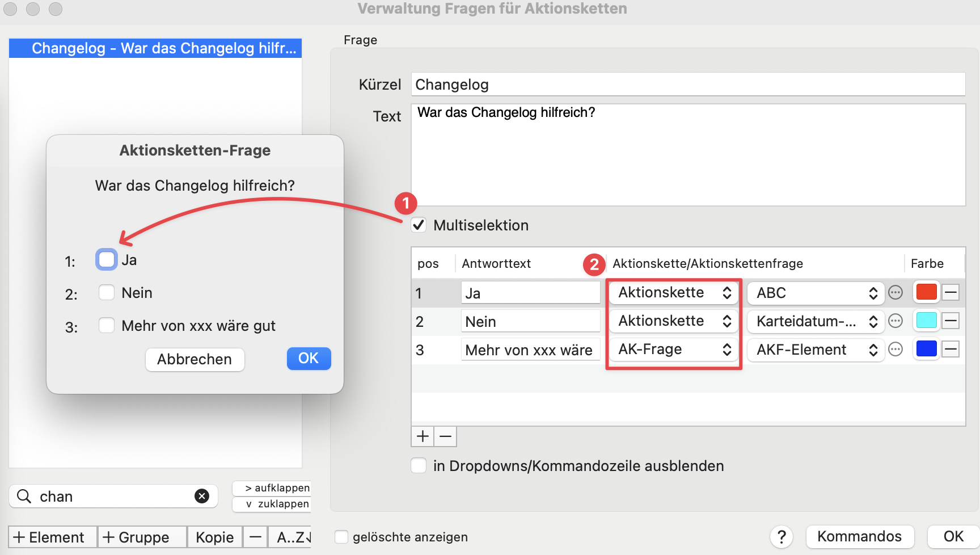Delete the selected answer row with minus

point(445,436)
